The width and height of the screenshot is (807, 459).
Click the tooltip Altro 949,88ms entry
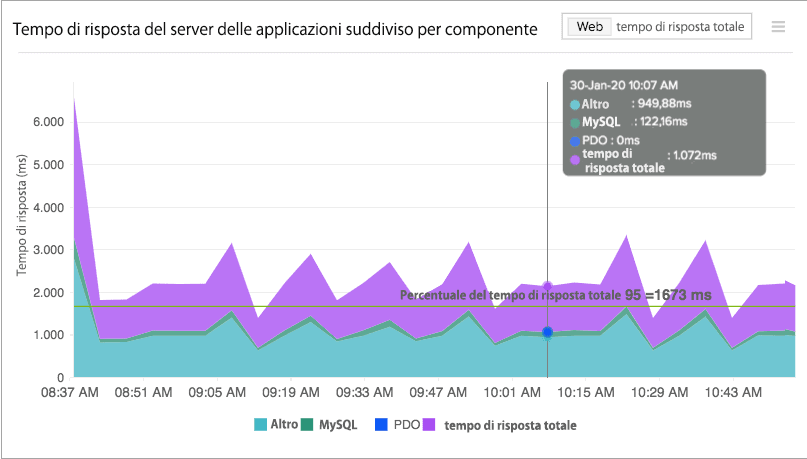tap(631, 104)
